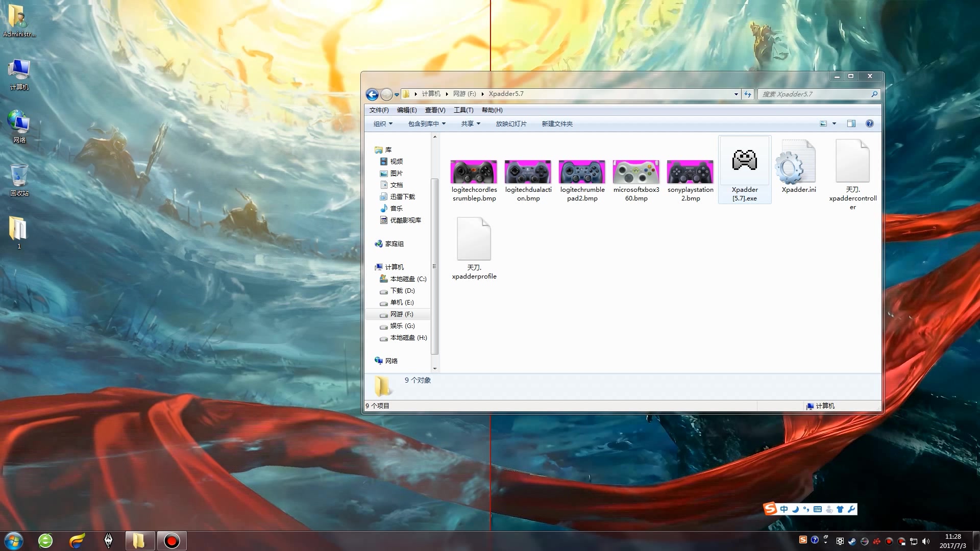This screenshot has width=980, height=551.
Task: Select 优酷影视库 library
Action: [401, 220]
